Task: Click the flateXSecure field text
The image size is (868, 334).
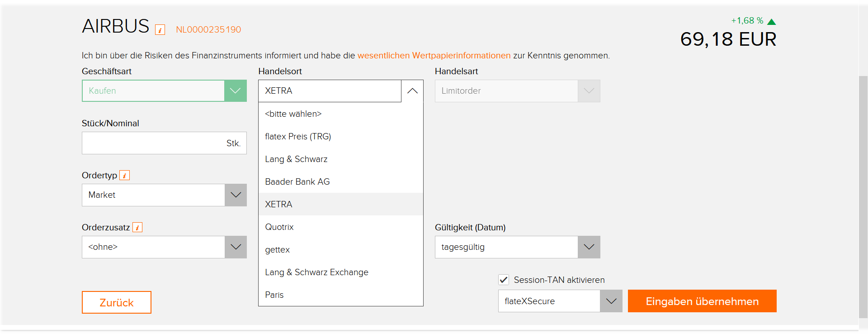Action: 529,301
